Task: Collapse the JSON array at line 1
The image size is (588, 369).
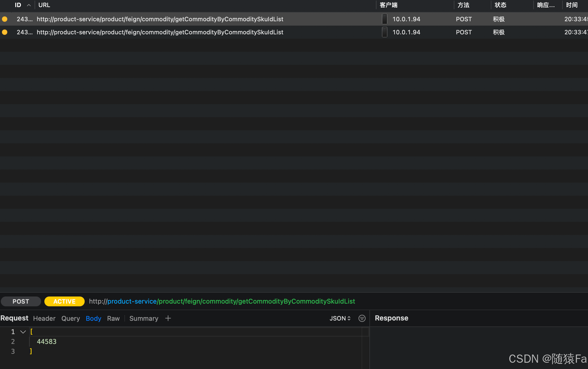Action: [x=23, y=332]
